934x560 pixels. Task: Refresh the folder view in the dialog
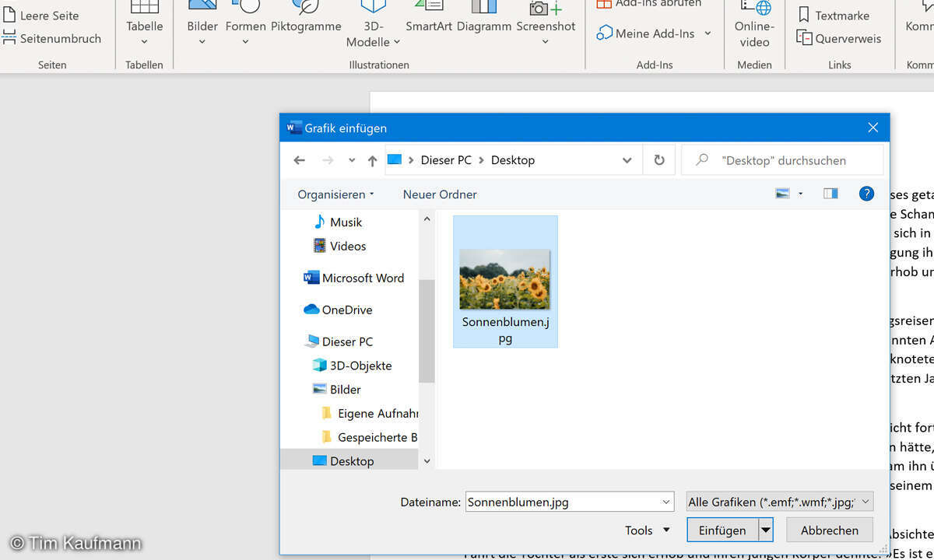659,160
